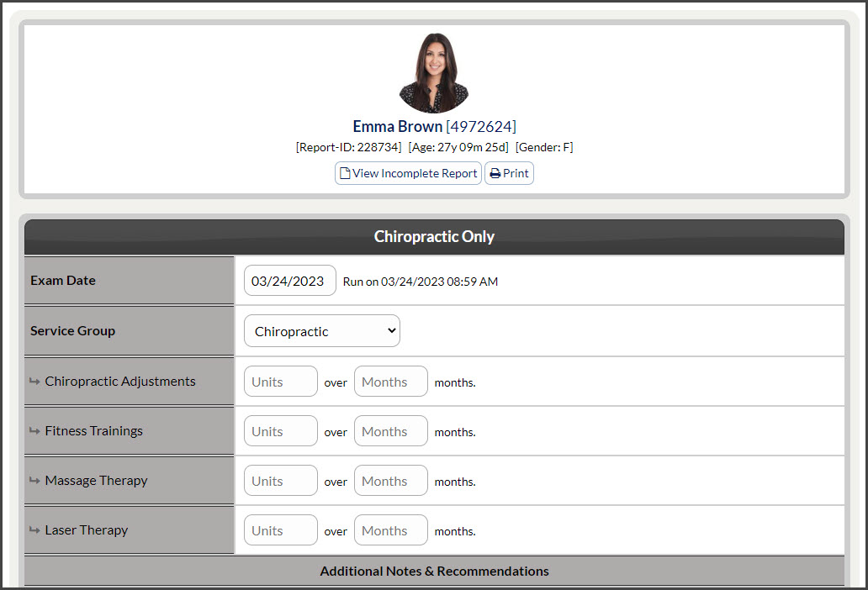Click Months field for Fitness Trainings
868x590 pixels.
tap(391, 431)
